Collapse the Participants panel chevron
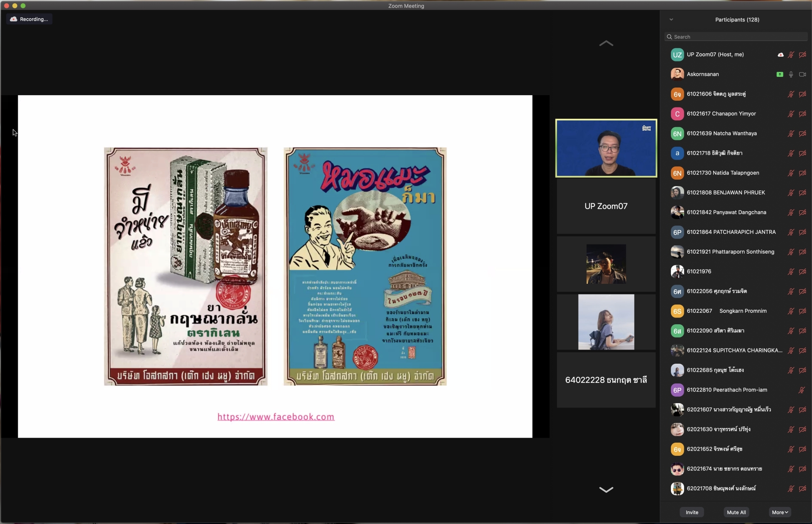The width and height of the screenshot is (812, 524). point(671,19)
